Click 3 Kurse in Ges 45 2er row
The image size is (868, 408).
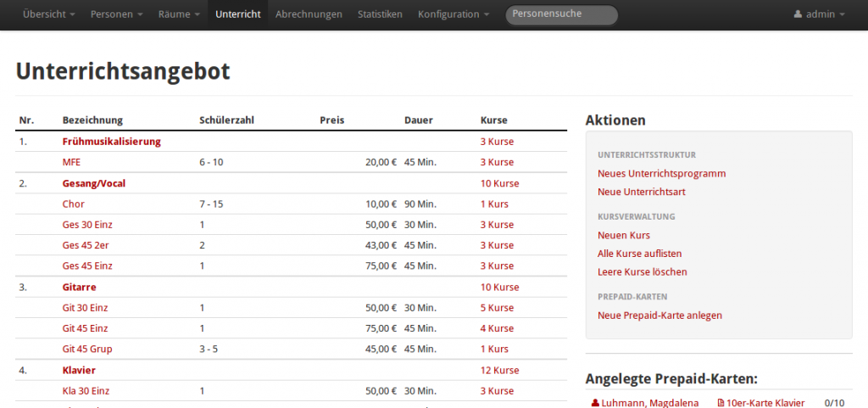pos(497,245)
